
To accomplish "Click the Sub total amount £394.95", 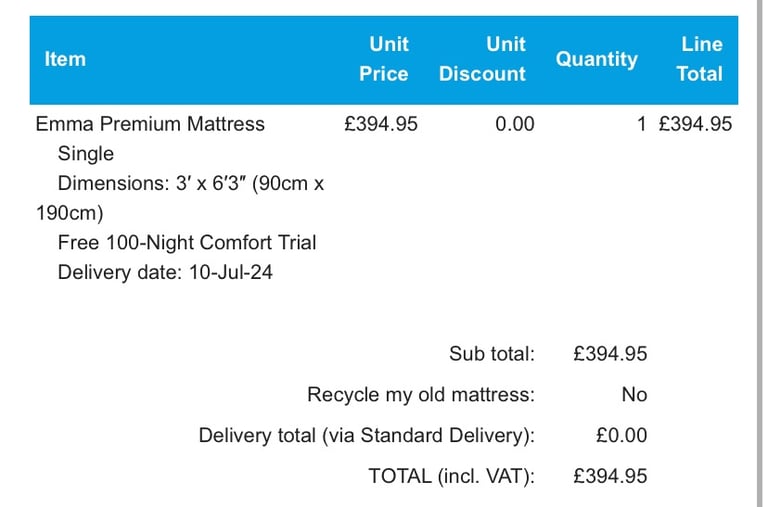I will (x=610, y=353).
